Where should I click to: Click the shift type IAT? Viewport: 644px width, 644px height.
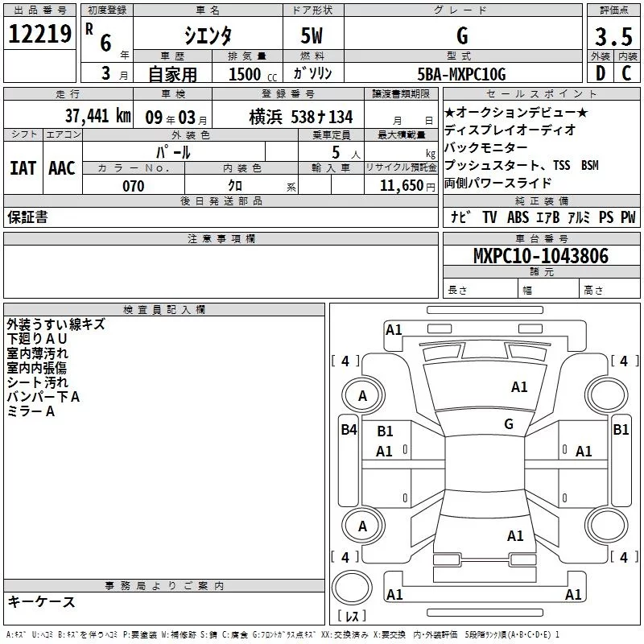[23, 168]
